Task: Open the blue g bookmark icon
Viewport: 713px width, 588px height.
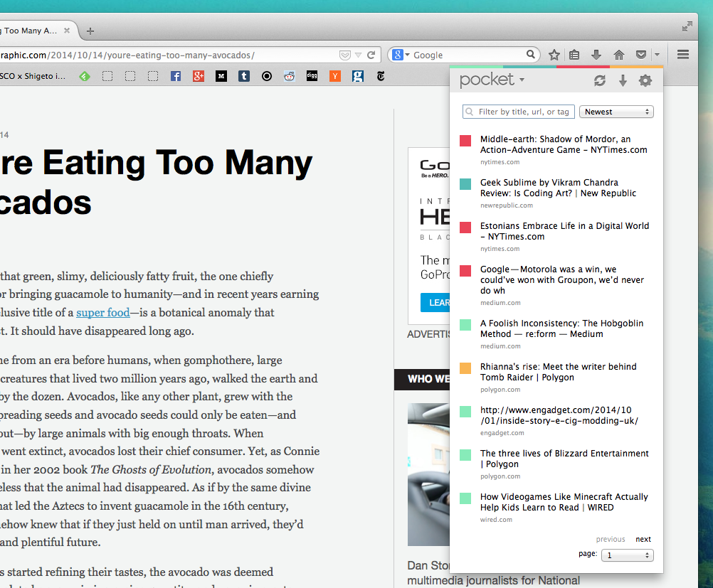Action: [358, 76]
